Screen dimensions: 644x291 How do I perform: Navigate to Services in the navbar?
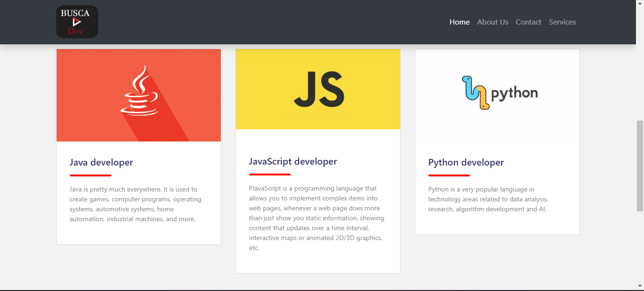click(562, 22)
